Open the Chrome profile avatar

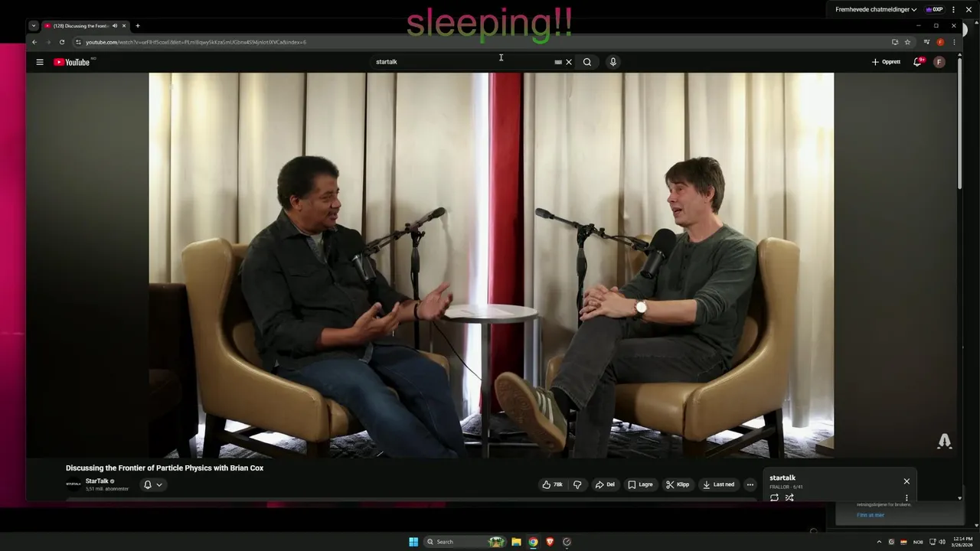click(940, 42)
